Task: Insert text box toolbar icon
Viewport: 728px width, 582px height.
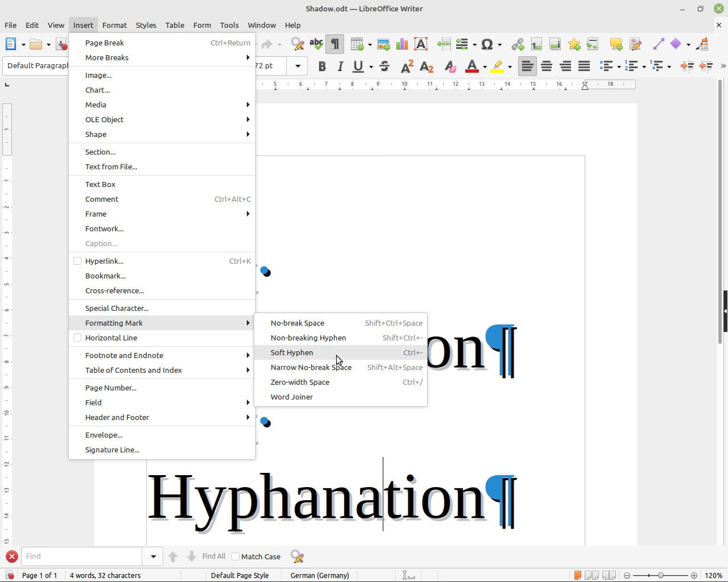Action: pos(421,44)
